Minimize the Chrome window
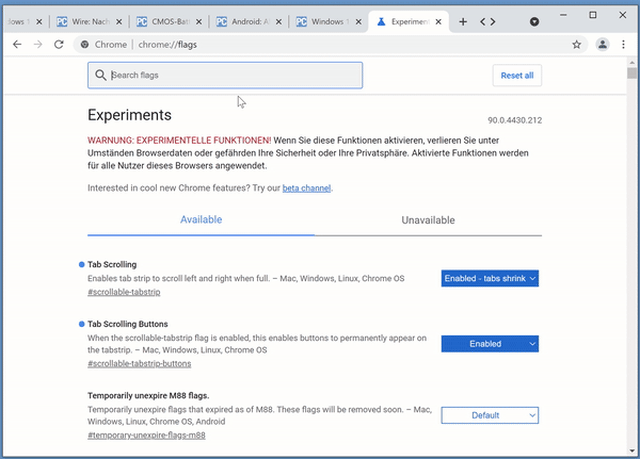The image size is (640, 459). (x=563, y=15)
